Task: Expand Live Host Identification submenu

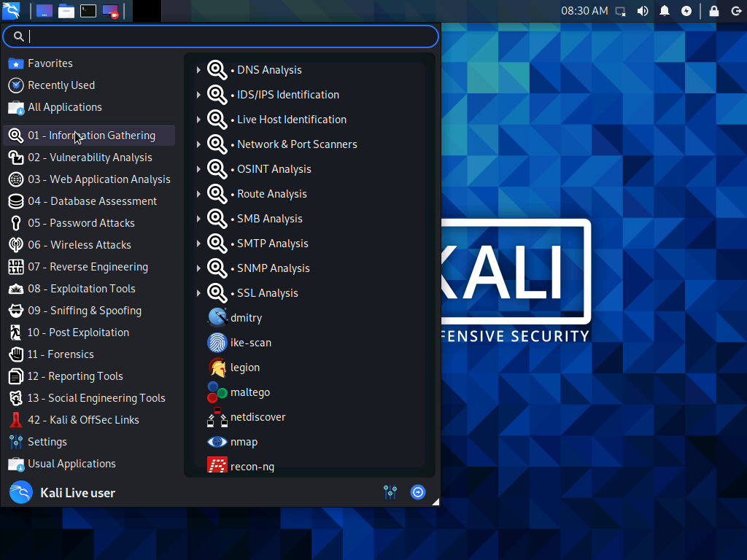Action: click(x=198, y=120)
